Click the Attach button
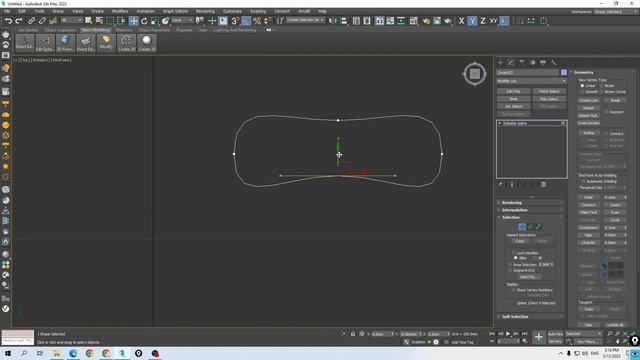The width and height of the screenshot is (640, 360). pos(589,108)
